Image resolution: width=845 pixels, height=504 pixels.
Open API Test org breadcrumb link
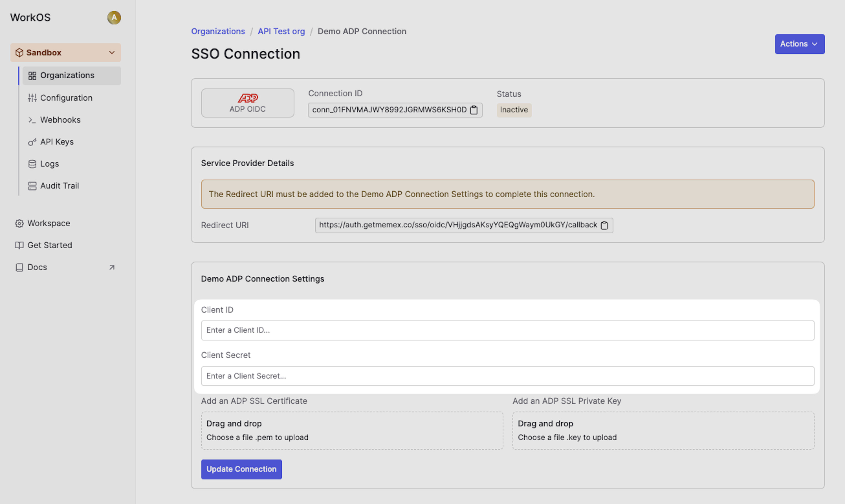[x=281, y=31]
